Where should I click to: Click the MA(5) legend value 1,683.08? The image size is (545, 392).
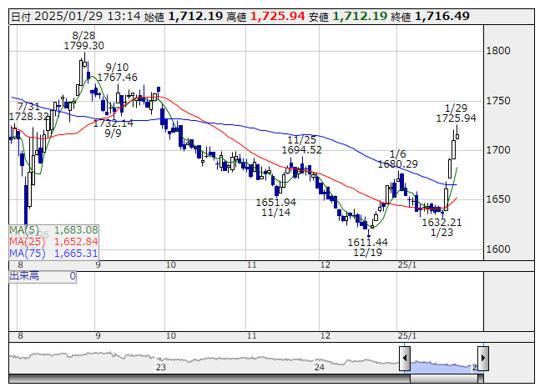pos(76,230)
